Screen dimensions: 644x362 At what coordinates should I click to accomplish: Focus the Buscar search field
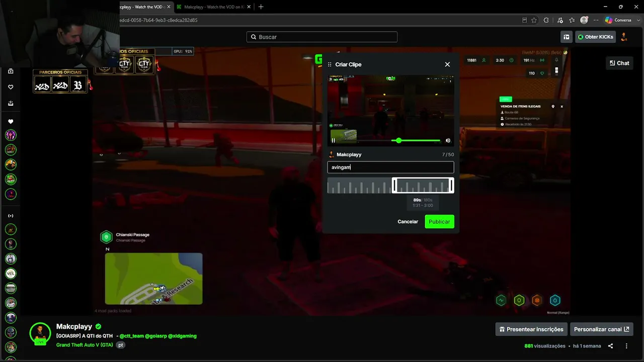click(322, 37)
